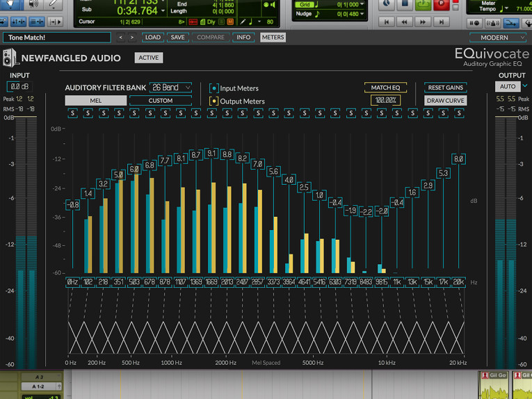532x399 pixels.
Task: Click the fast forward transport button
Action: 423,22
